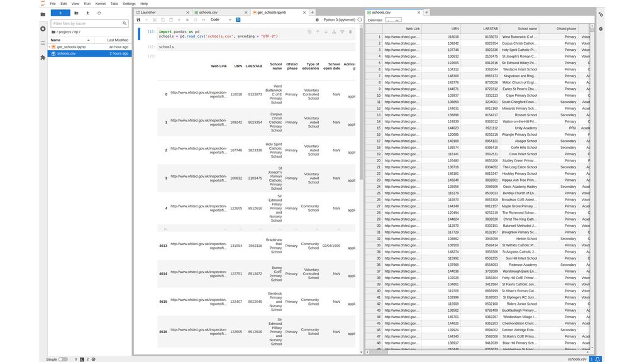Viewport: 644px width, 362px height.
Task: Save the get_schools.ipynb notebook
Action: pos(138,19)
